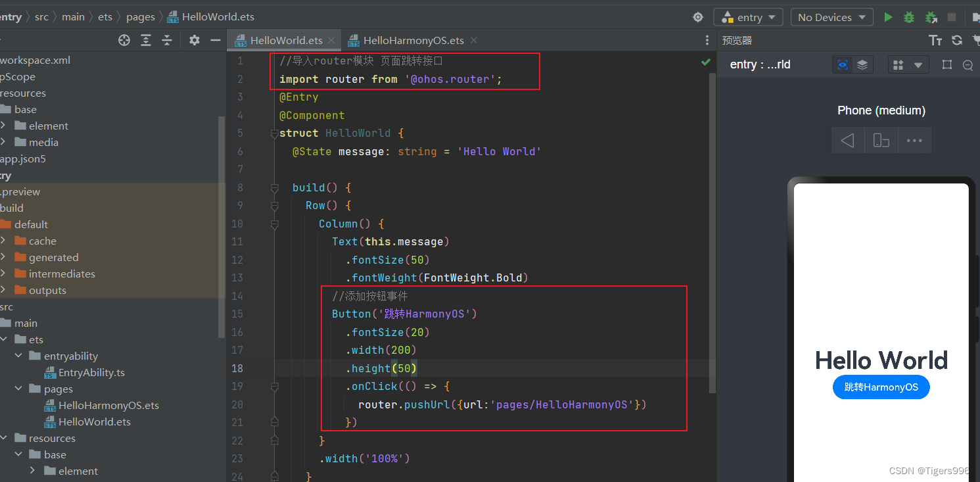Open the entry run configuration dropdown
Image resolution: width=980 pixels, height=482 pixels.
[748, 17]
